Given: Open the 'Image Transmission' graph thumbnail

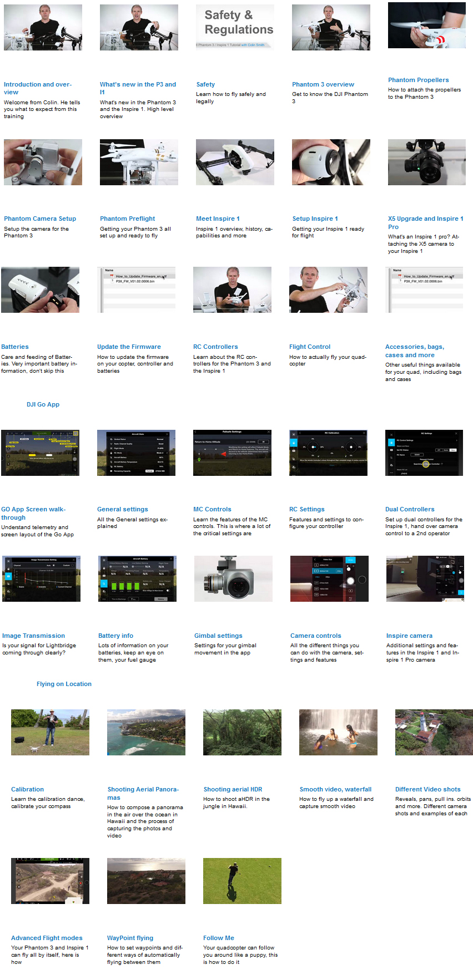Looking at the screenshot, I should (41, 578).
